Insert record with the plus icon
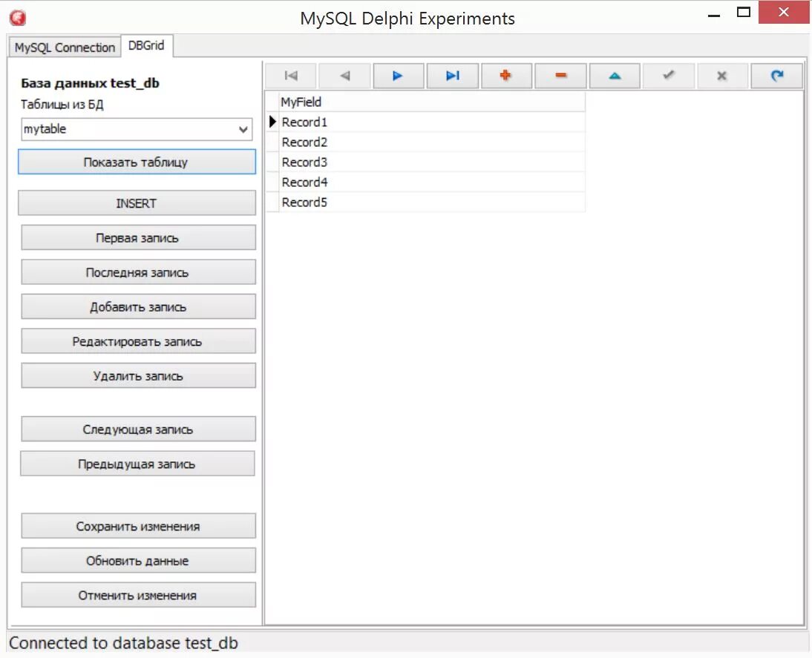 506,76
